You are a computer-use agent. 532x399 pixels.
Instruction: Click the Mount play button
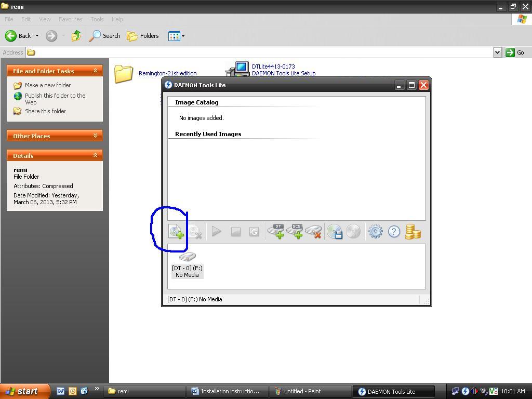217,232
